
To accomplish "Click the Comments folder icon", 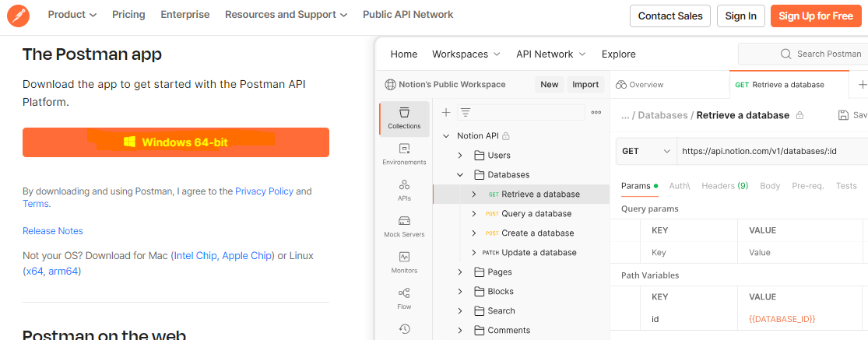I will pyautogui.click(x=479, y=330).
